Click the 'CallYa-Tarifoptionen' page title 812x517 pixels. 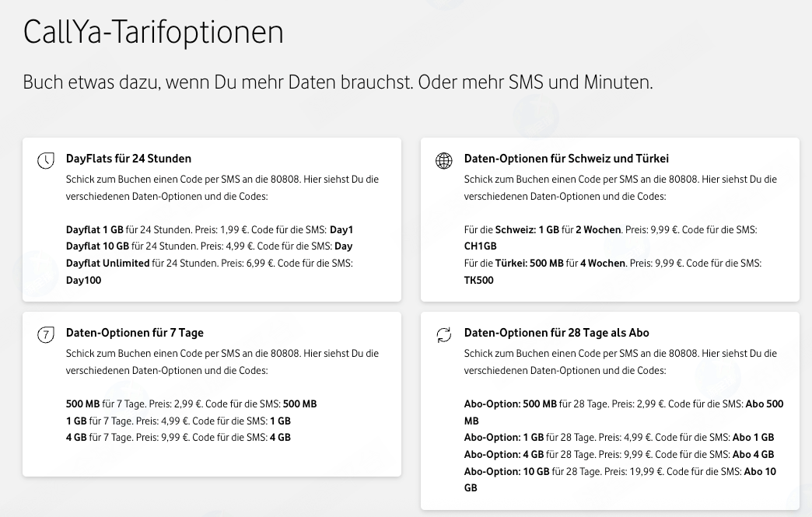coord(153,32)
